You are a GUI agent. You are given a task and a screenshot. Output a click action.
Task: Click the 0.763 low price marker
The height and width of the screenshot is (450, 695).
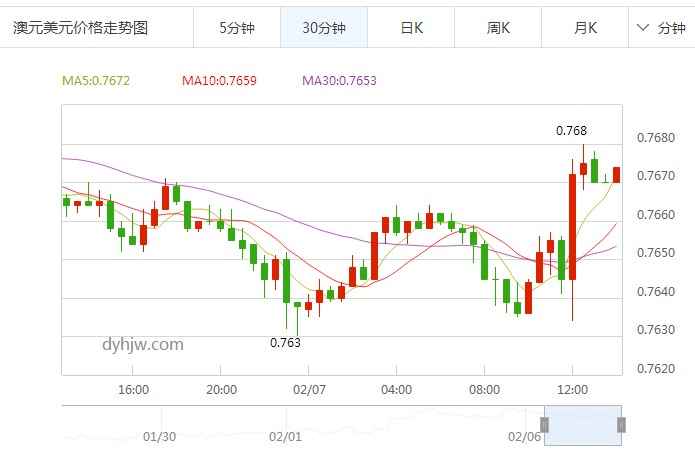pyautogui.click(x=285, y=343)
